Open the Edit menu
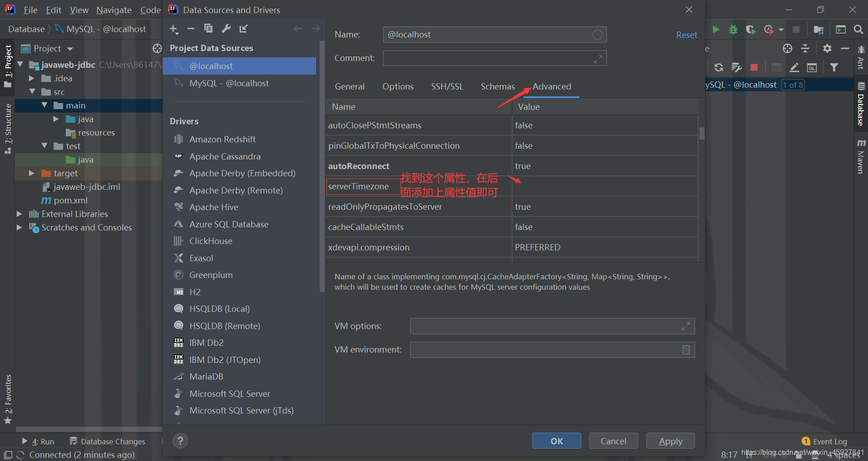 (53, 10)
